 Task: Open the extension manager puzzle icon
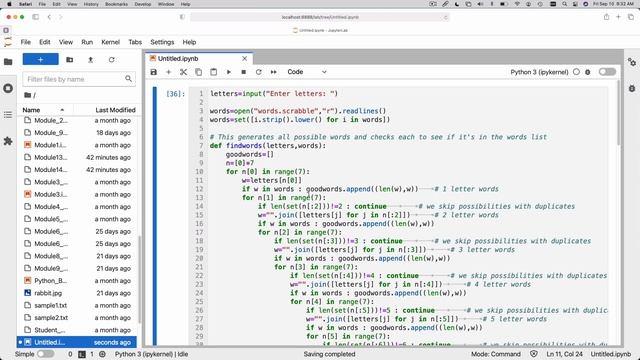point(8,141)
